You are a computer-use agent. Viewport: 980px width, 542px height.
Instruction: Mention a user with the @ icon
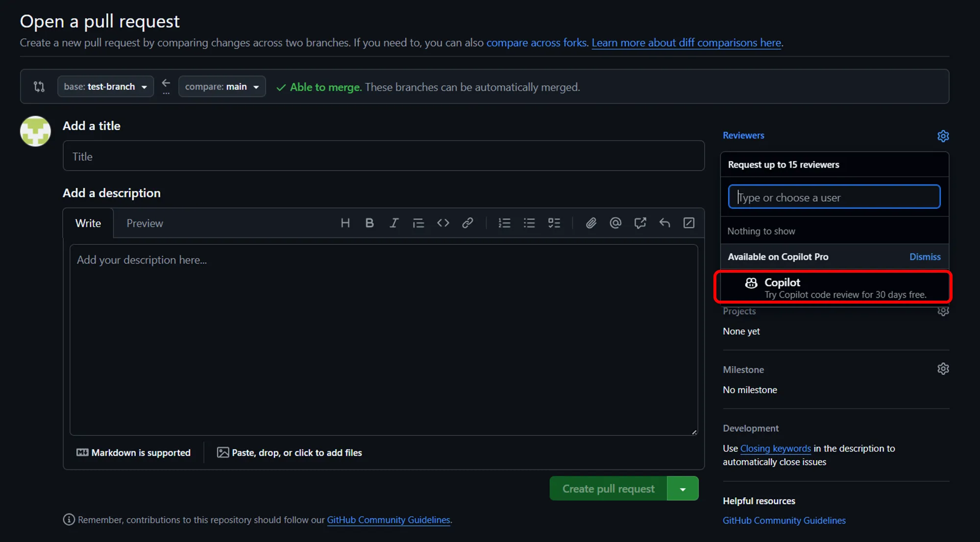pyautogui.click(x=615, y=223)
